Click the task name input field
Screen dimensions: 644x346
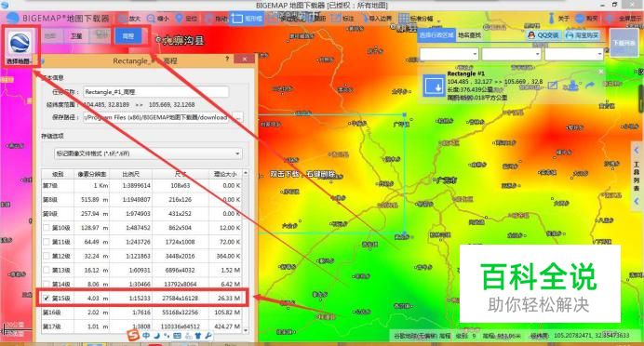[155, 92]
